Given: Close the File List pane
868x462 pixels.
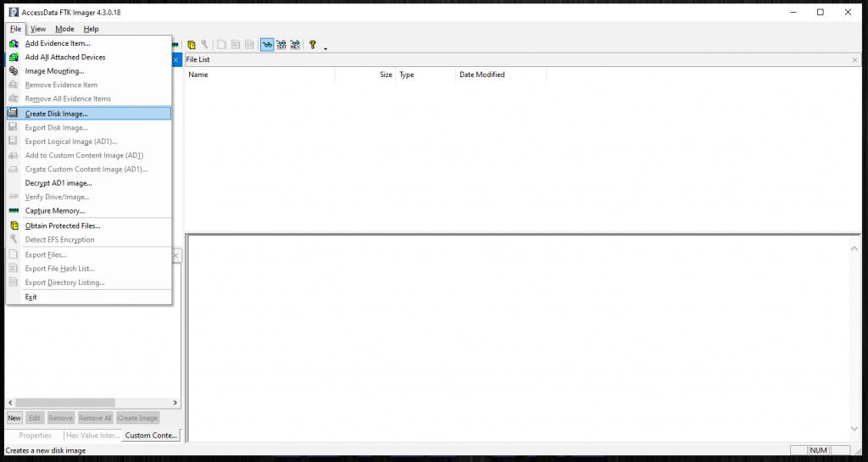Looking at the screenshot, I should (854, 59).
